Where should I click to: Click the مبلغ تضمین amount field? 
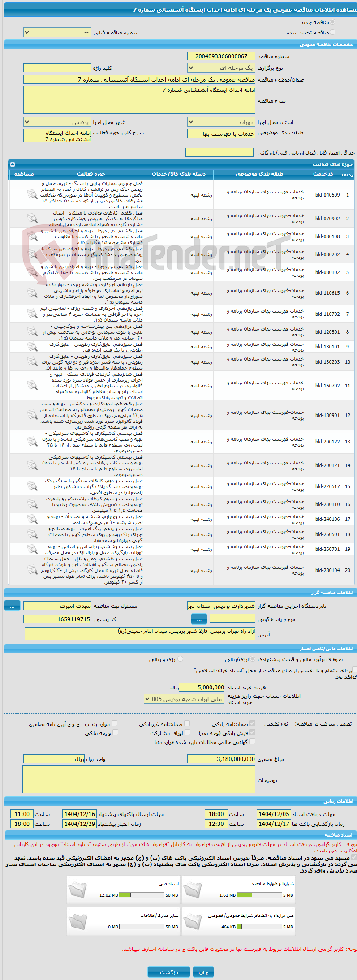(221, 759)
